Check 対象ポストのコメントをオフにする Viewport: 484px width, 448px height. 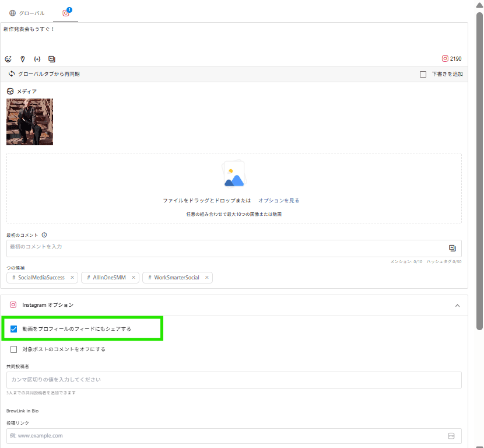click(14, 349)
